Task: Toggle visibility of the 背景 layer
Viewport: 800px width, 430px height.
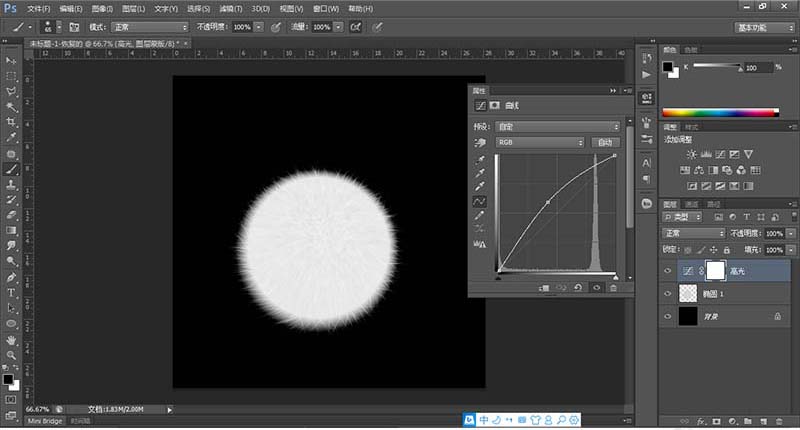Action: [x=668, y=315]
